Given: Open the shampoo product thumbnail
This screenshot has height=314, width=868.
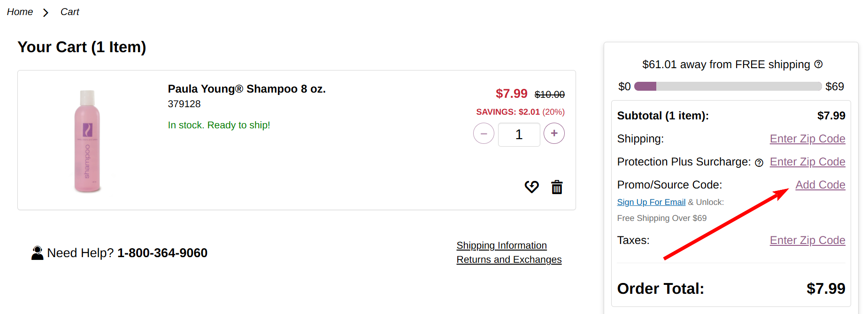Looking at the screenshot, I should pos(87,141).
